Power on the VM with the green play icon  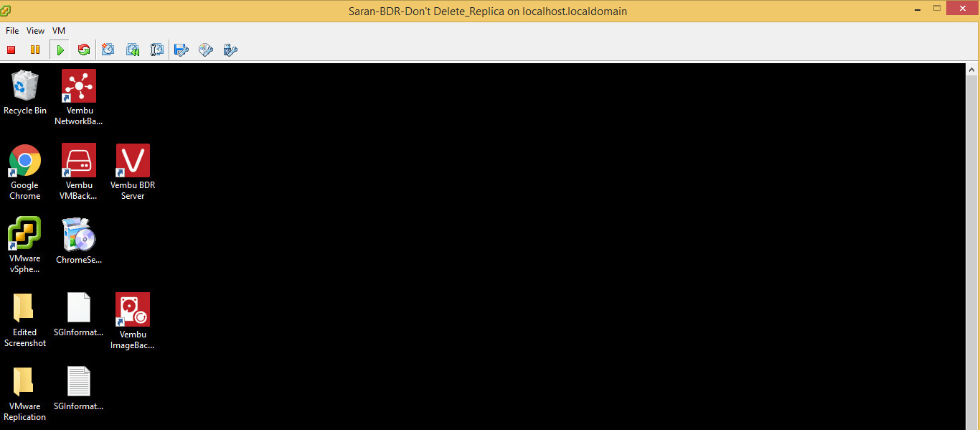[60, 50]
